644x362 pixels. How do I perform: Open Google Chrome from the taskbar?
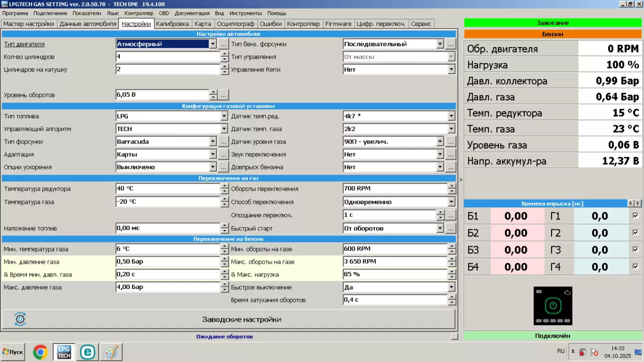click(x=40, y=352)
